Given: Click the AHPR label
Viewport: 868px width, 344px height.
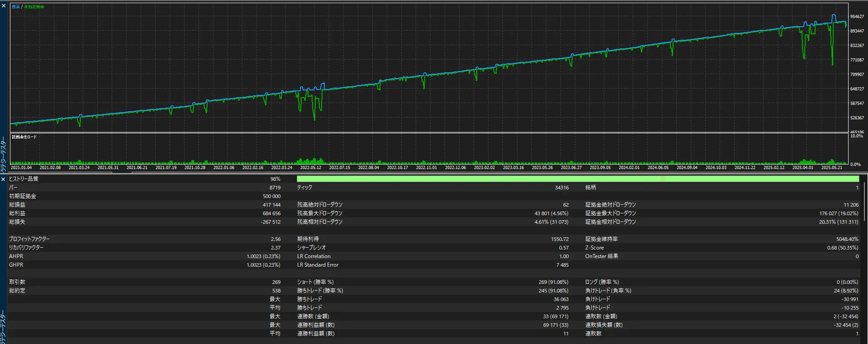Looking at the screenshot, I should tap(16, 256).
